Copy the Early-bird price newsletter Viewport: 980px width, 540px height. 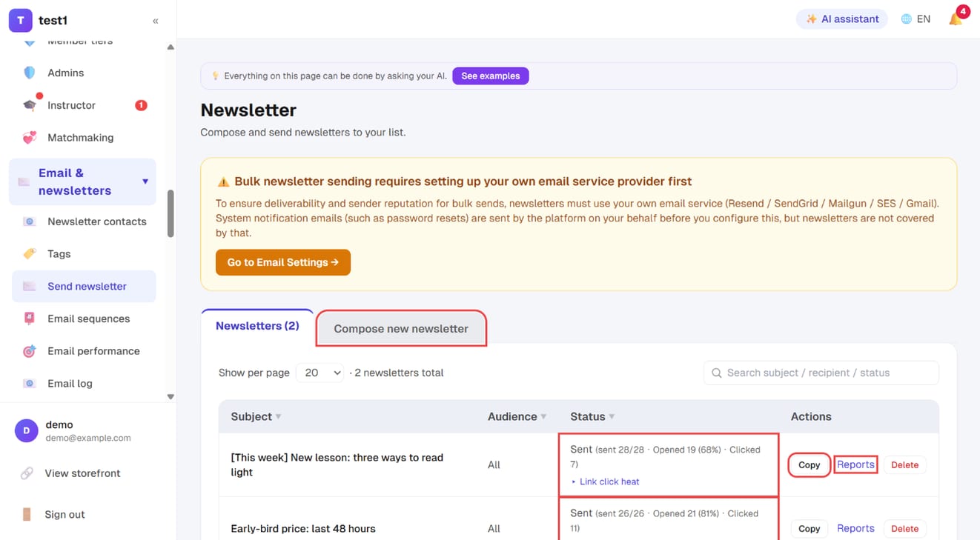(809, 529)
